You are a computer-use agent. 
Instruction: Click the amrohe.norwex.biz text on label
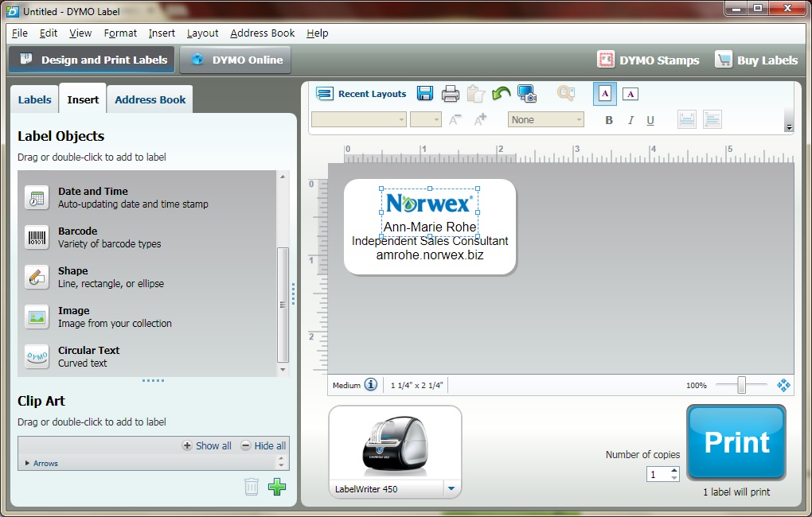(430, 255)
